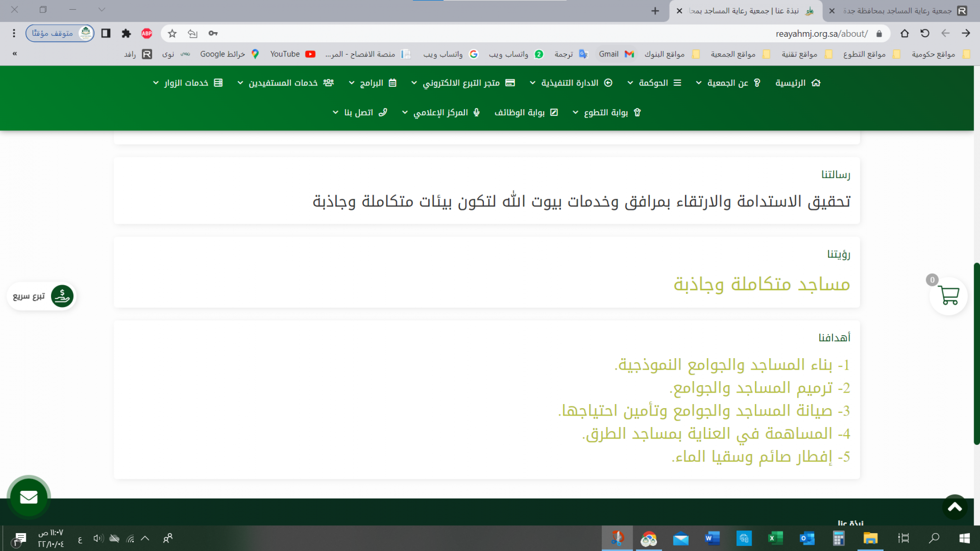Toggle the browser side panel icon
980x551 pixels.
coord(106,34)
